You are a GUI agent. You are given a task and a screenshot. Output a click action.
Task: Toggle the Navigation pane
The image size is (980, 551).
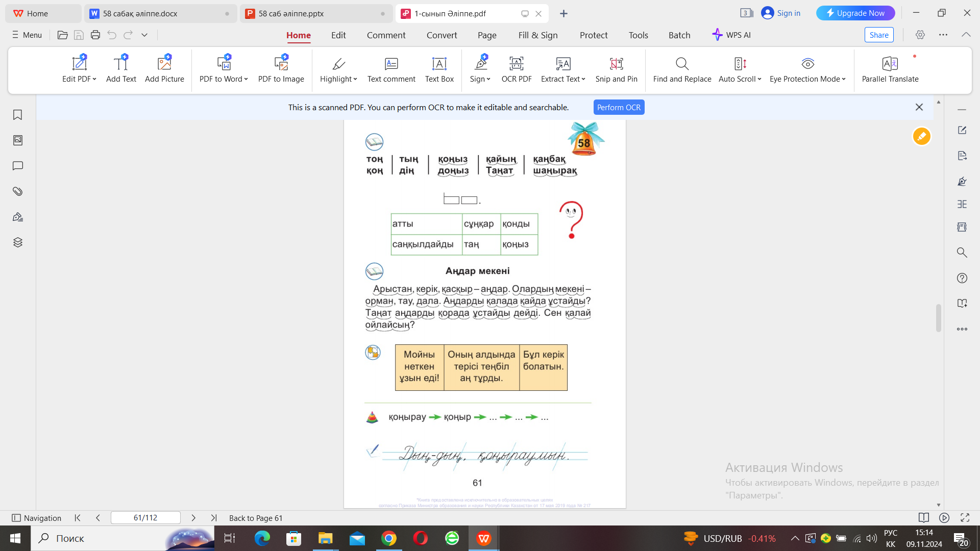pyautogui.click(x=36, y=518)
